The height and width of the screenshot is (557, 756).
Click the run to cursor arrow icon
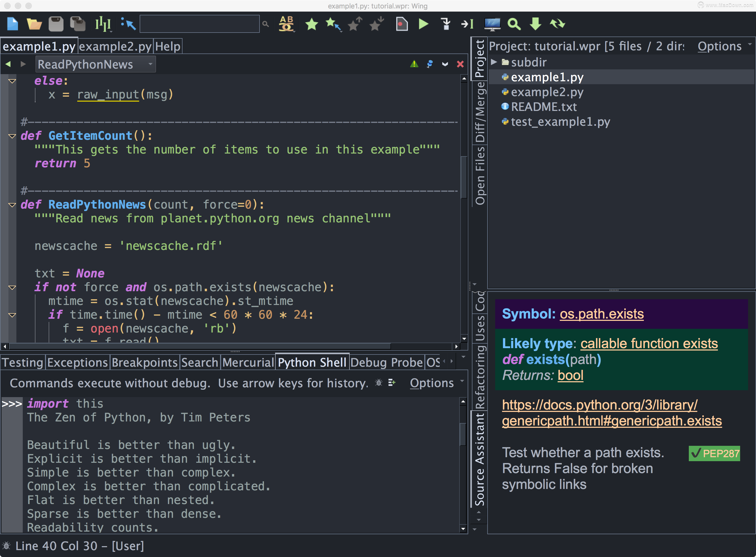point(467,24)
